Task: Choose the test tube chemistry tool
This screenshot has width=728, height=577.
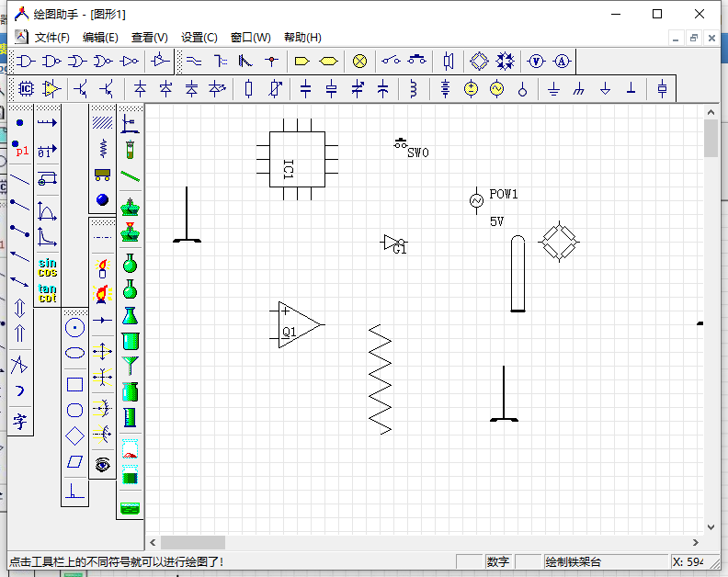Action: [130, 150]
